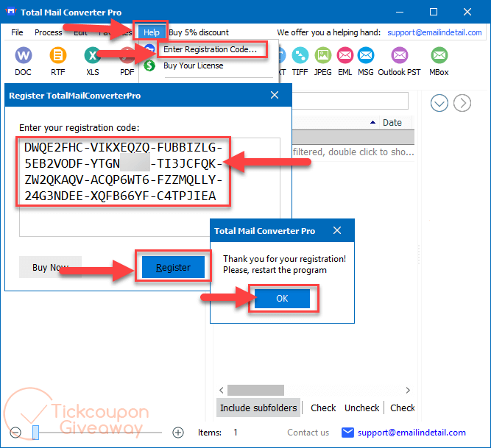Click the filtered, double click to show row
491x448 pixels.
[353, 152]
